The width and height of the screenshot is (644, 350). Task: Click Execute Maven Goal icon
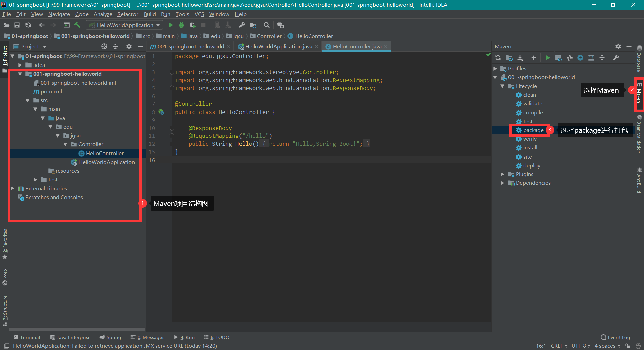click(x=558, y=58)
